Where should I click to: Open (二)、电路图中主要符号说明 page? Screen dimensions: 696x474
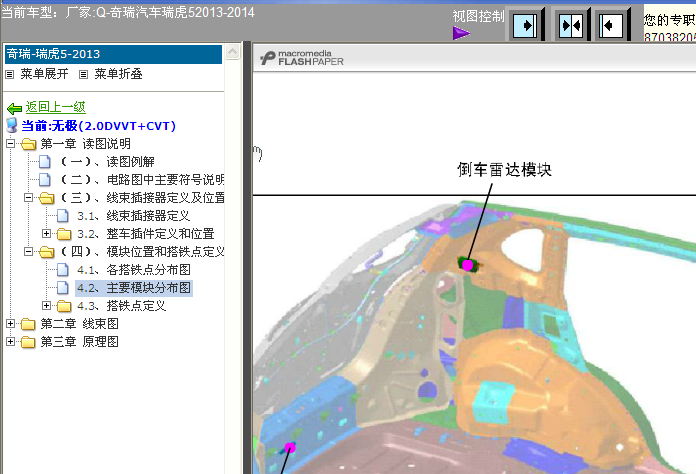pyautogui.click(x=142, y=180)
